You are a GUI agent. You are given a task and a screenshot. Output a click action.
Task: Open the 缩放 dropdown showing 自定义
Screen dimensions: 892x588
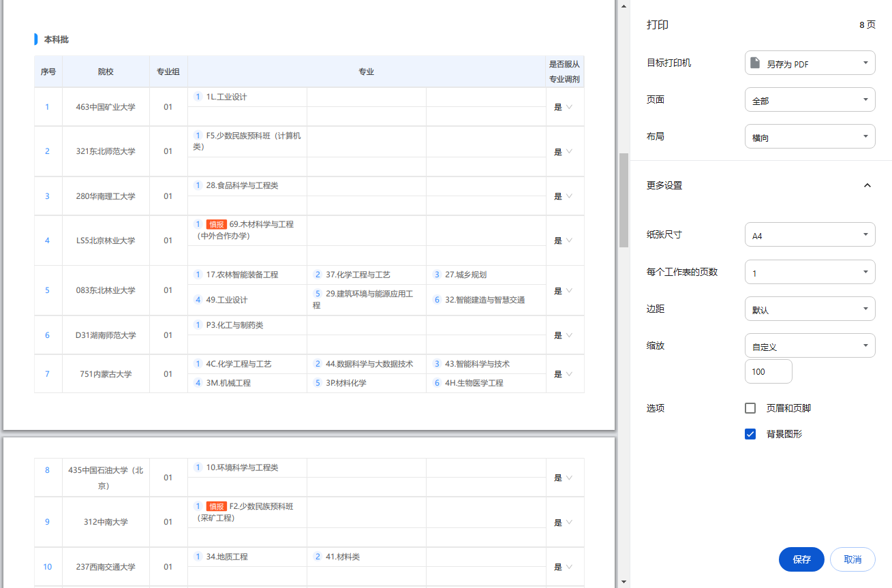point(810,346)
